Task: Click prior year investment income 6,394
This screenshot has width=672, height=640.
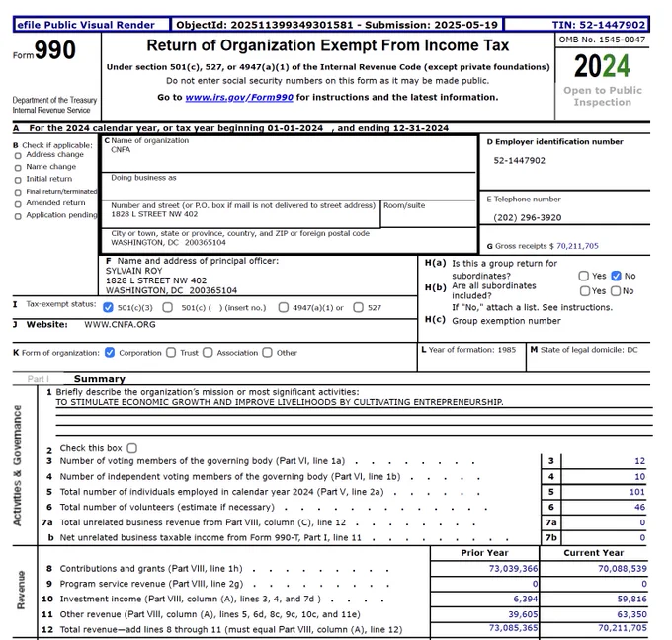Action: (526, 599)
